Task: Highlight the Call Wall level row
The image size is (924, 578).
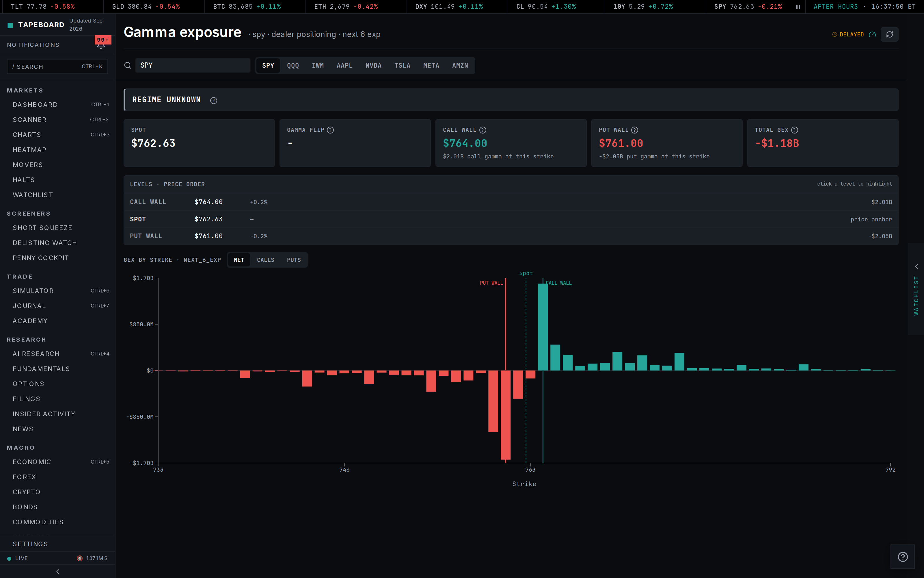Action: pyautogui.click(x=511, y=202)
